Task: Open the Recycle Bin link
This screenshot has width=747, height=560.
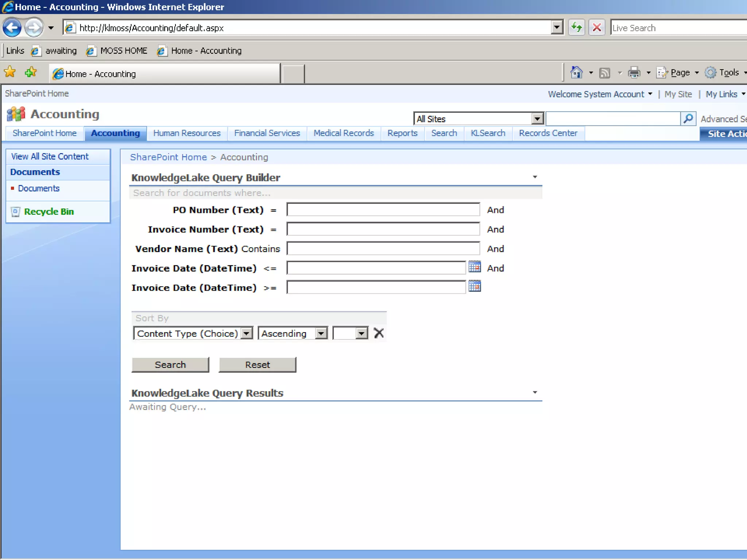Action: pos(49,212)
